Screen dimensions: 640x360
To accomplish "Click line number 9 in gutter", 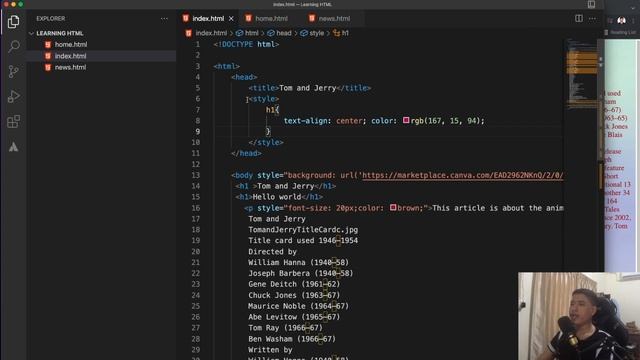I will (x=198, y=131).
